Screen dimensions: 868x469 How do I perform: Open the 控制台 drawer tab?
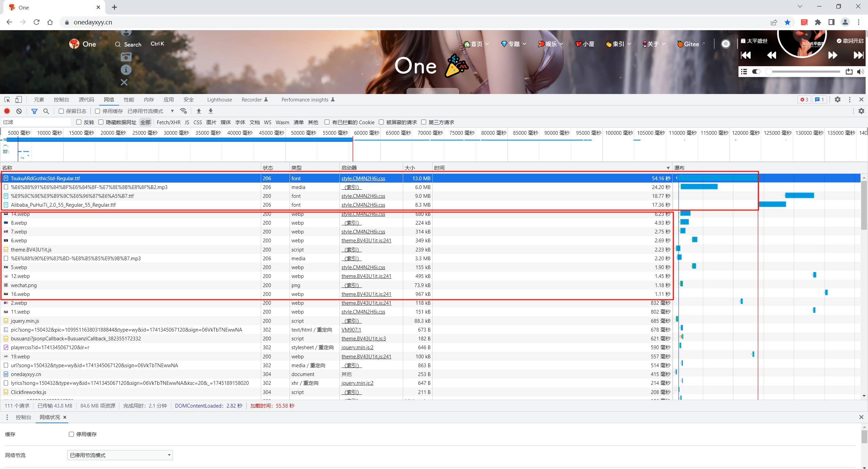tap(23, 417)
